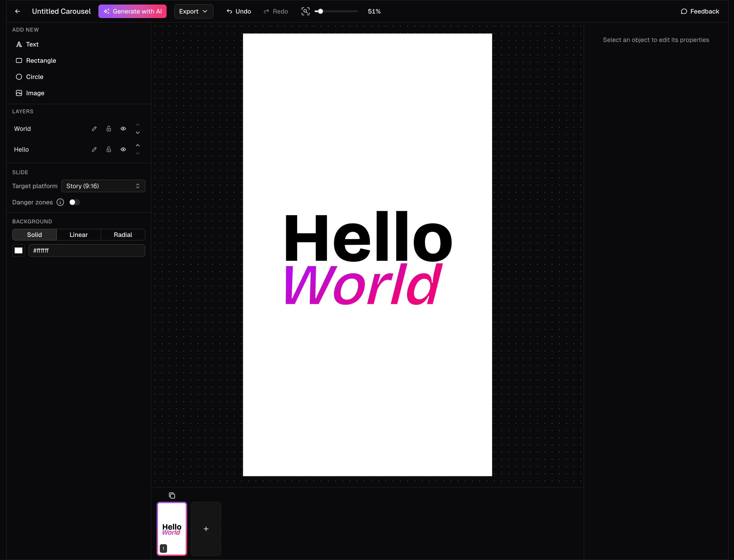
Task: Add a new Text element
Action: [x=32, y=44]
